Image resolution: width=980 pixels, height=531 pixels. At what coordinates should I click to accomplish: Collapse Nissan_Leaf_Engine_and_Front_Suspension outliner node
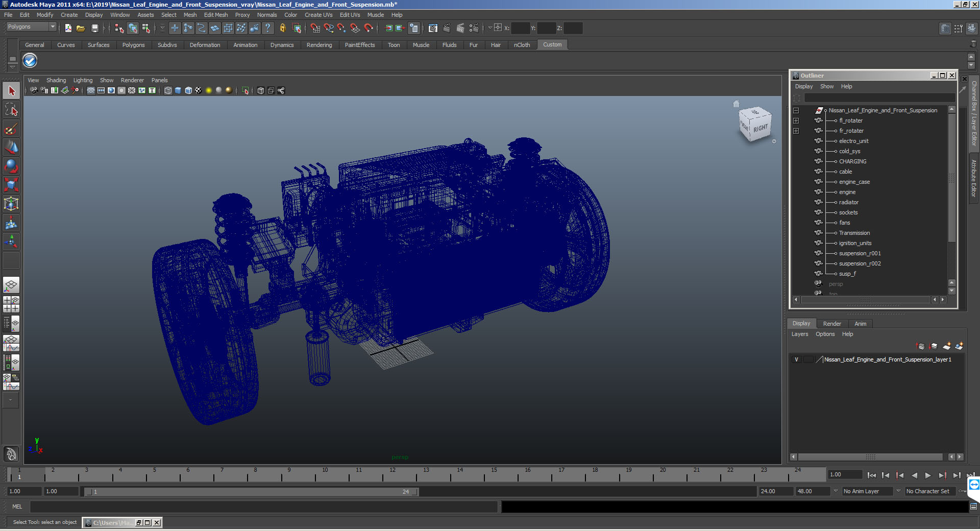(796, 111)
